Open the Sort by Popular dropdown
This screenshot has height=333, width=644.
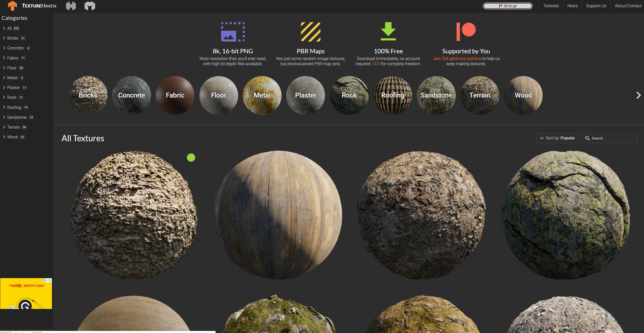pyautogui.click(x=558, y=138)
